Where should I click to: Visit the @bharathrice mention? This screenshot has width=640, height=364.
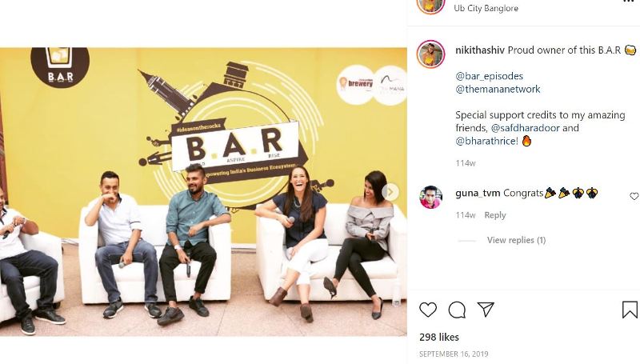tap(487, 141)
